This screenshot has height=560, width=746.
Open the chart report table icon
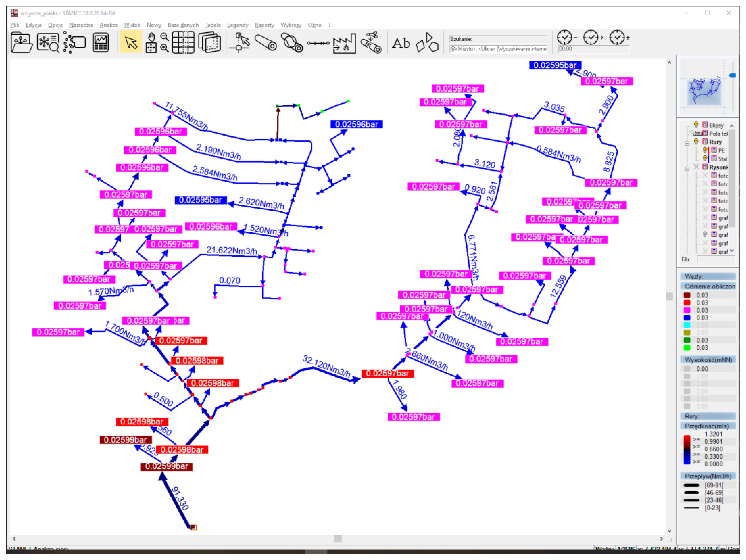[100, 43]
